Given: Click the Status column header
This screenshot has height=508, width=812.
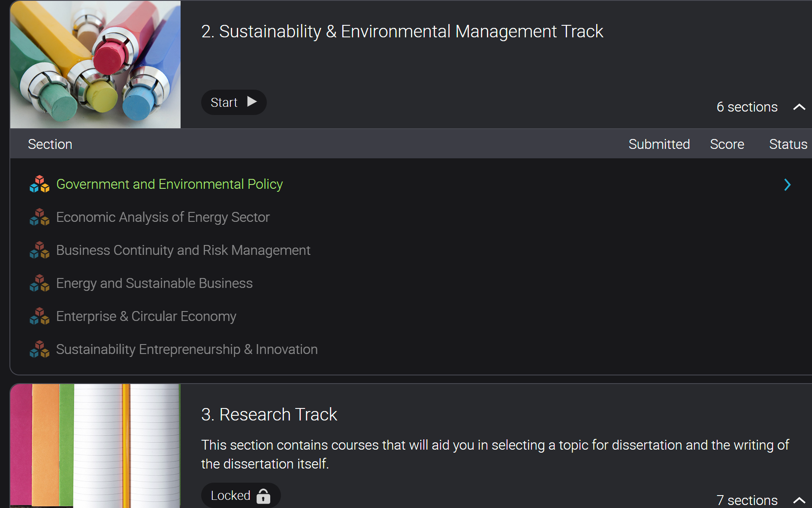Looking at the screenshot, I should click(x=788, y=144).
